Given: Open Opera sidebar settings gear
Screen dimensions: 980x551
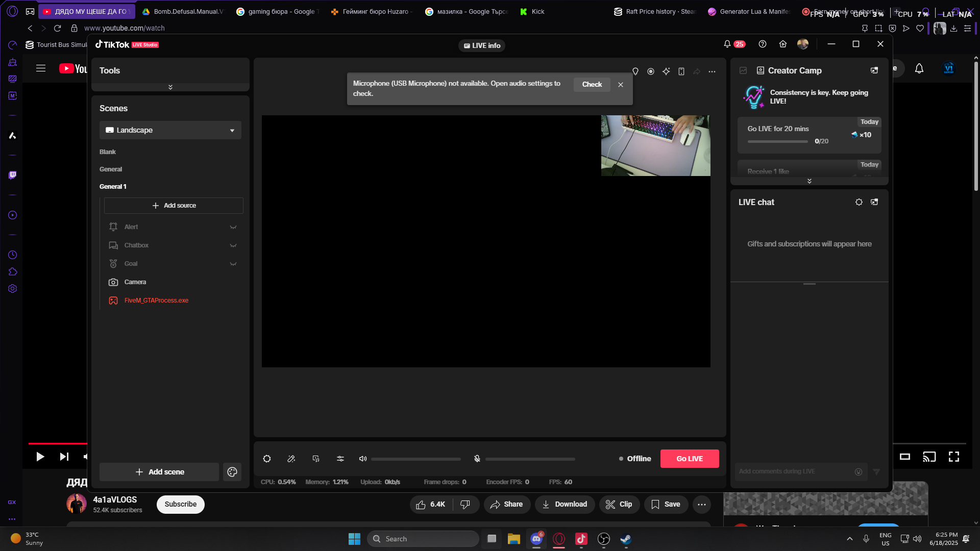Looking at the screenshot, I should click(13, 289).
